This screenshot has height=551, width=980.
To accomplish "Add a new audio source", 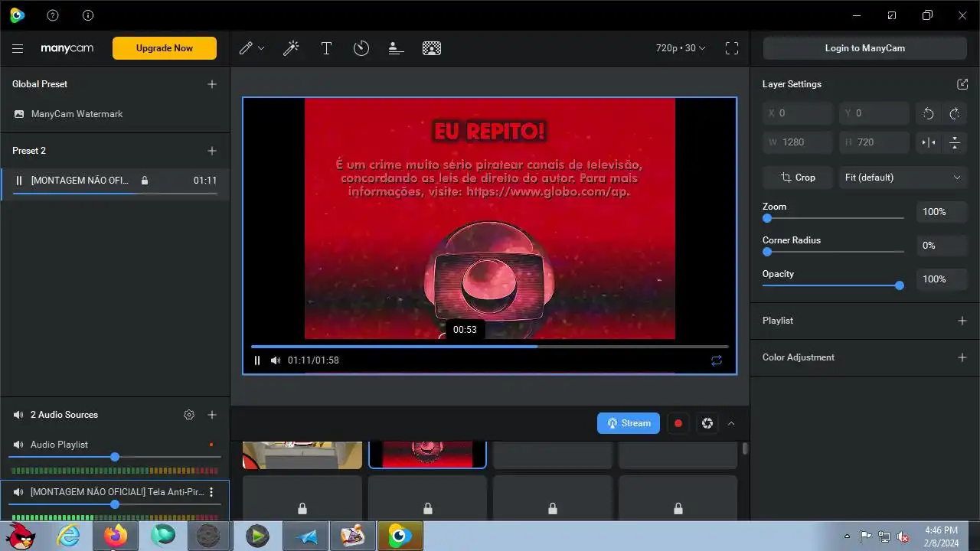I will pos(212,415).
